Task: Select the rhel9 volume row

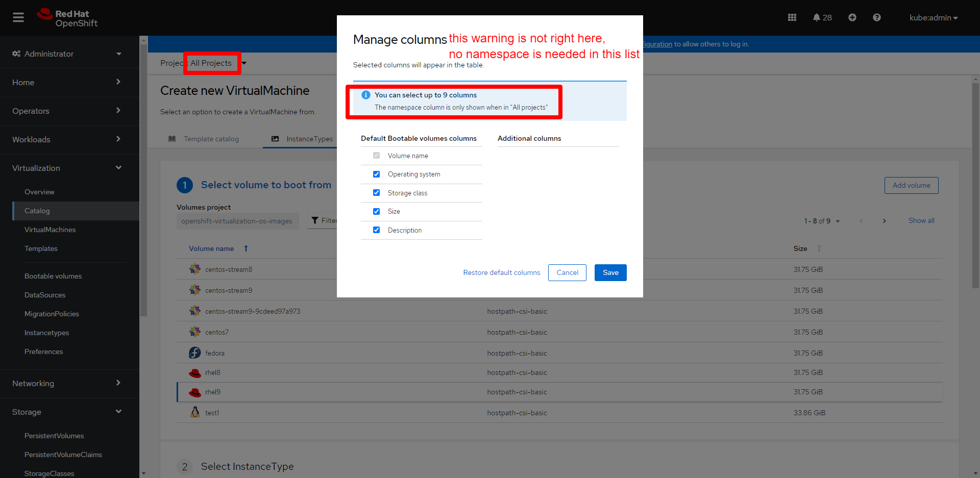Action: click(559, 392)
